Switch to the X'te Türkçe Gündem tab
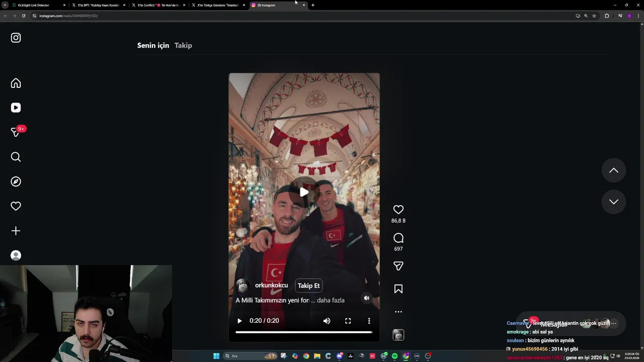This screenshot has width=644, height=362. (218, 5)
